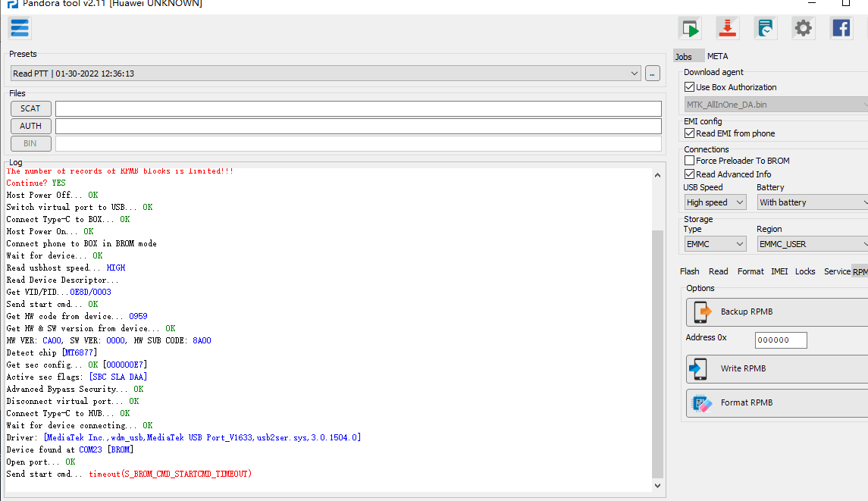Open the Battery With battery dropdown
This screenshot has width=868, height=501.
(812, 202)
